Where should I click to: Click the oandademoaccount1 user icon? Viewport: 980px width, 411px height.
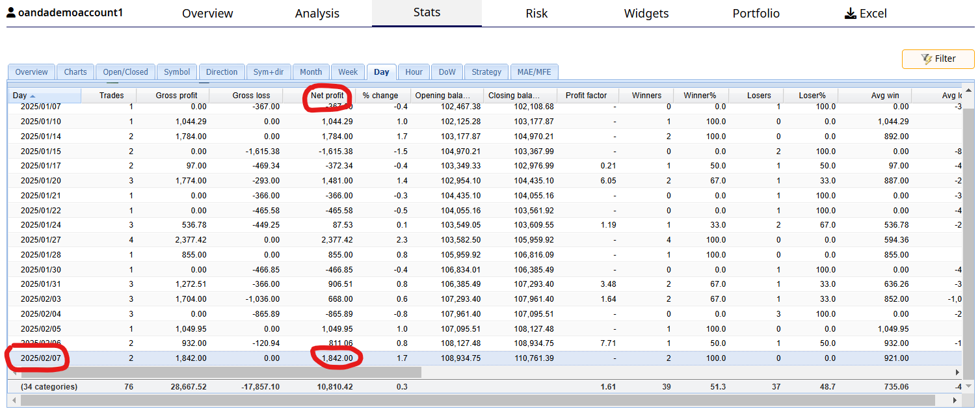pos(12,12)
